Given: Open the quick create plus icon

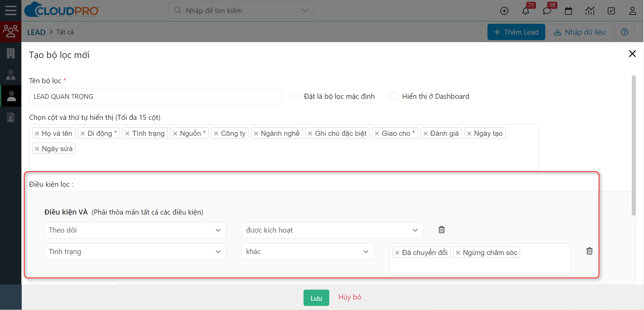Looking at the screenshot, I should point(504,11).
